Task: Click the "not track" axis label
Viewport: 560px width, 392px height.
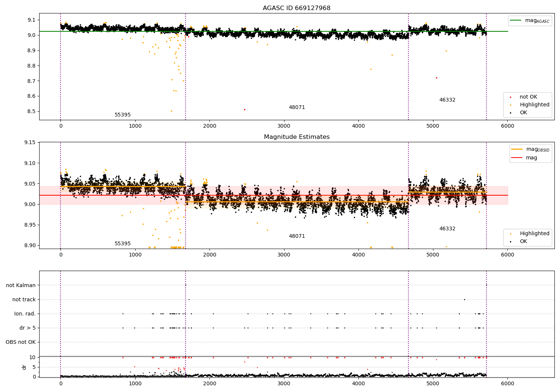Action: click(24, 300)
